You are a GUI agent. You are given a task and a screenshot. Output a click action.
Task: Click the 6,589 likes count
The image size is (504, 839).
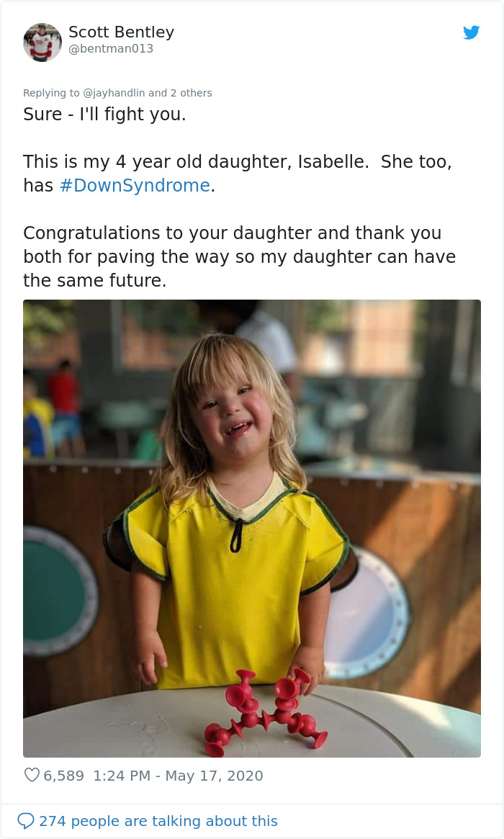(x=64, y=776)
